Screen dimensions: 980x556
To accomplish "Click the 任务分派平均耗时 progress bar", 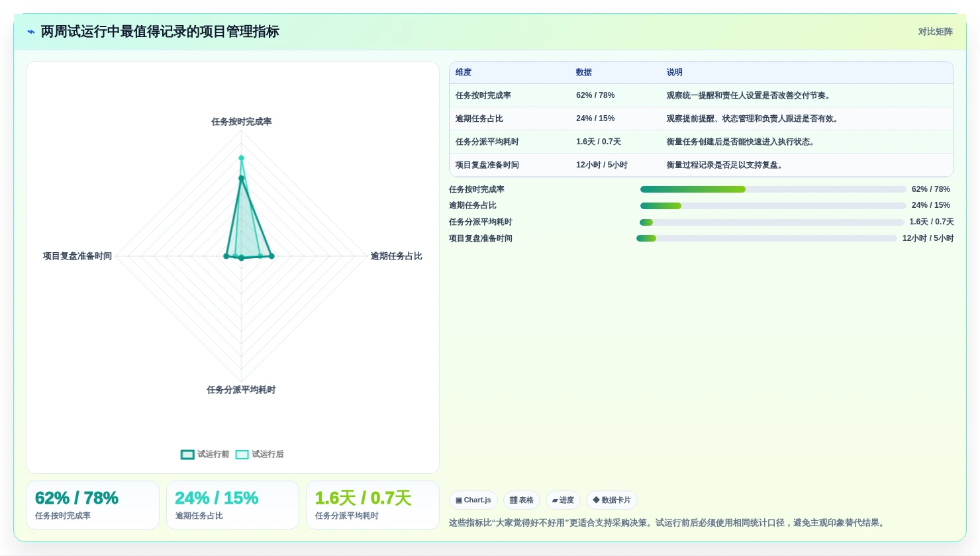I will point(771,222).
